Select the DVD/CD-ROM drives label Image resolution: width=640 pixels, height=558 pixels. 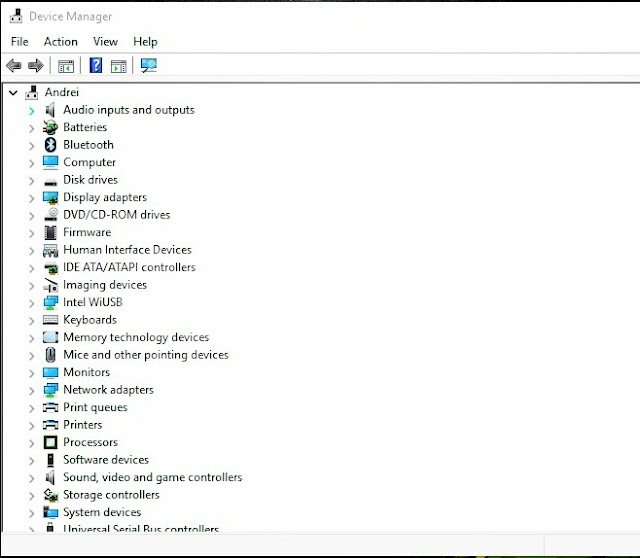116,215
